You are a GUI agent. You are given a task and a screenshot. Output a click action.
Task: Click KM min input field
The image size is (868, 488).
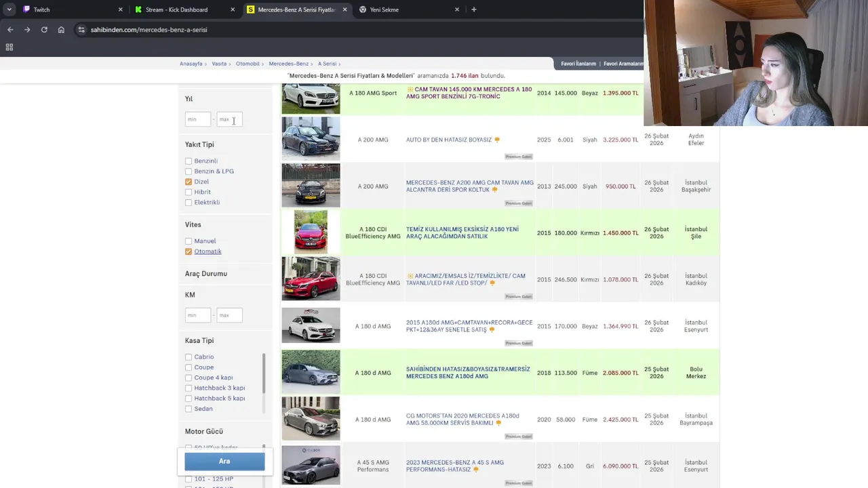pyautogui.click(x=197, y=315)
